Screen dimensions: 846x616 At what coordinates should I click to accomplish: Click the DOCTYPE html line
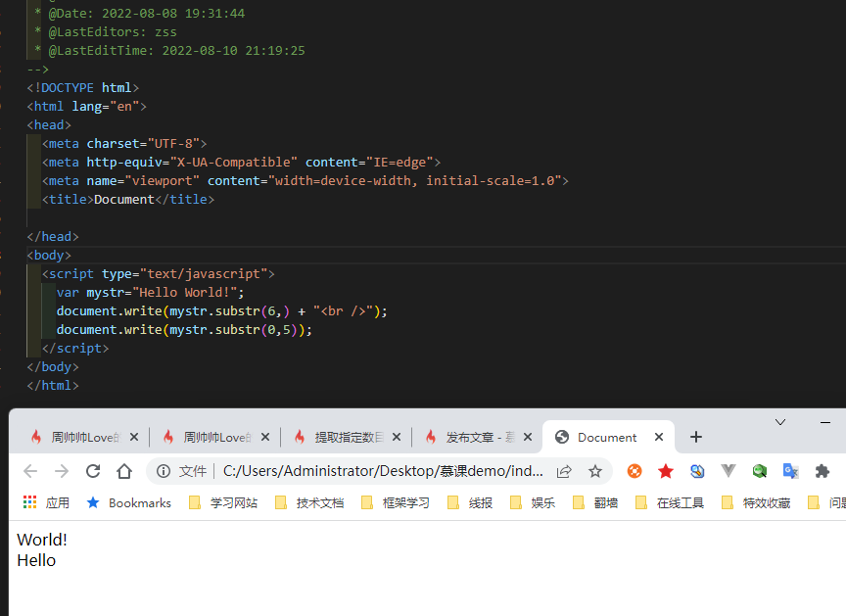pyautogui.click(x=83, y=87)
